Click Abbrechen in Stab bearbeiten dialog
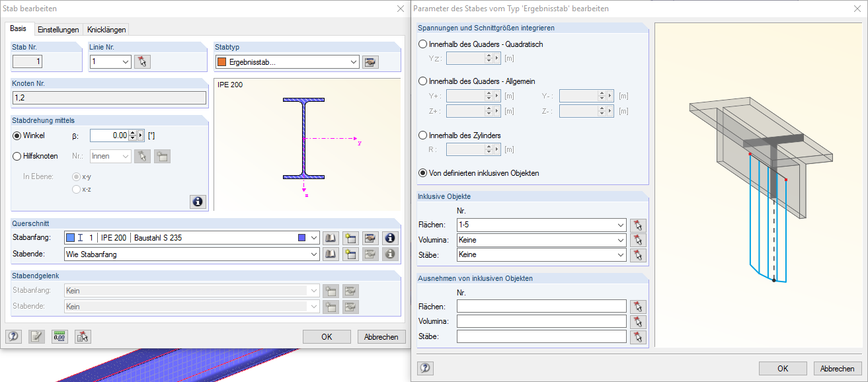This screenshot has width=868, height=382. (x=381, y=336)
